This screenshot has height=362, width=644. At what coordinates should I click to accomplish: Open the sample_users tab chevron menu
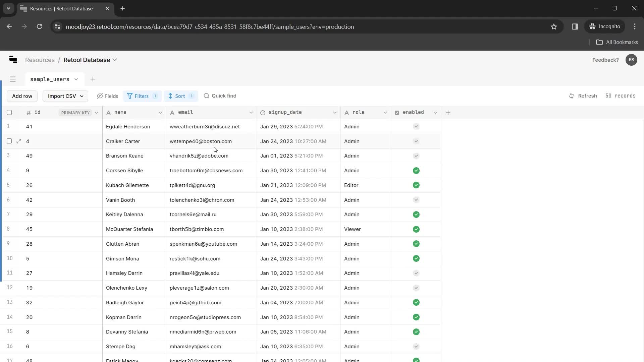click(x=76, y=79)
